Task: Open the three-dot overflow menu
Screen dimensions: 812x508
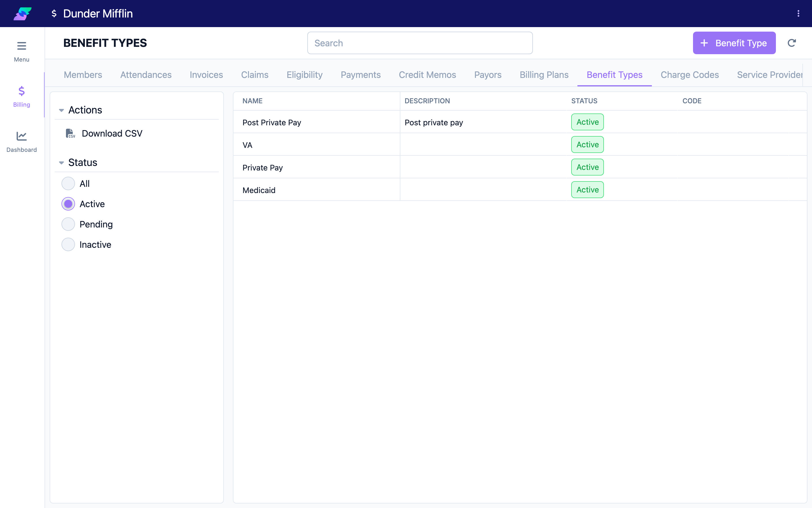Action: click(x=798, y=14)
